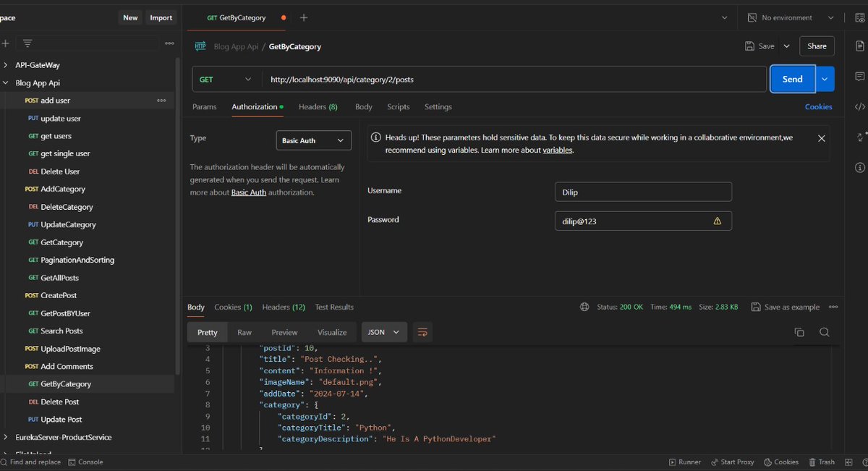This screenshot has height=471, width=868.
Task: Click Blog App Api breadcrumb link
Action: (236, 46)
